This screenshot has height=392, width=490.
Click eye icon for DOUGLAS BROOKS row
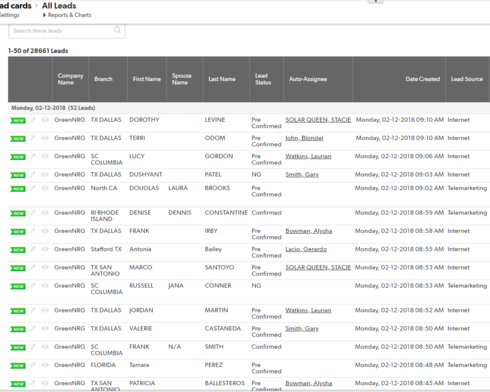click(45, 189)
